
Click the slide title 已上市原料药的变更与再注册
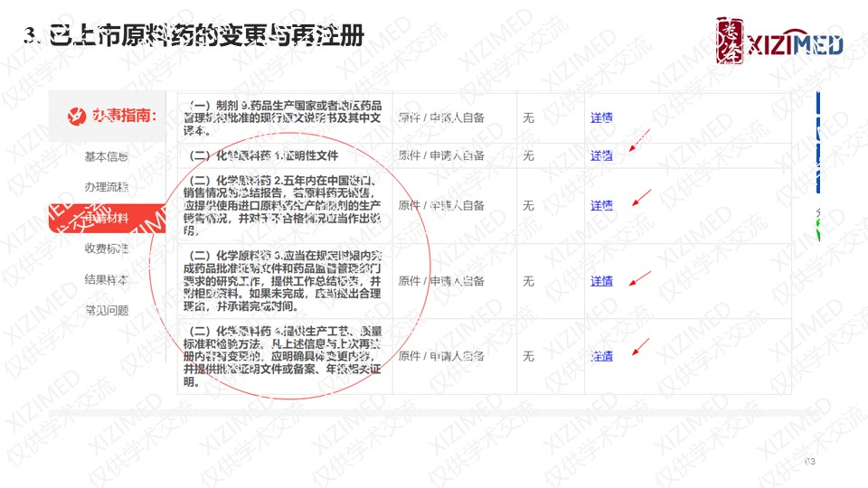coord(194,36)
